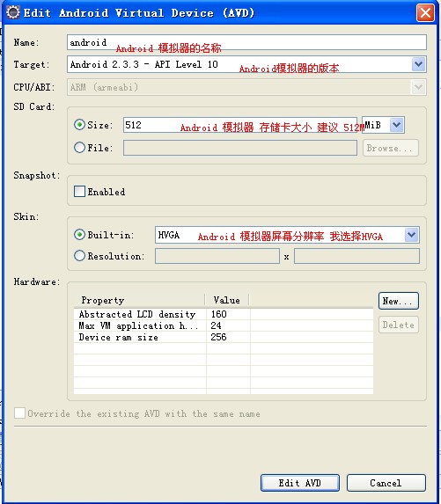Click into the SD Card size field
Viewport: 441px width, 504px height.
point(240,125)
